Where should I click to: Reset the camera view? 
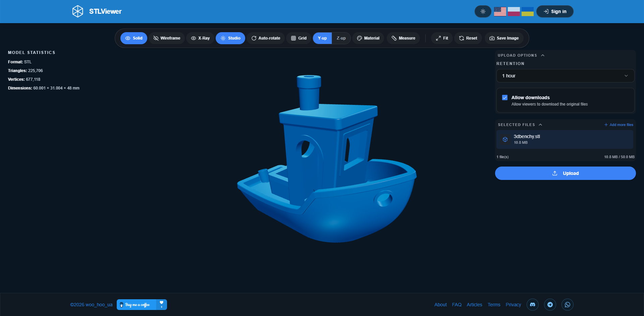[468, 38]
